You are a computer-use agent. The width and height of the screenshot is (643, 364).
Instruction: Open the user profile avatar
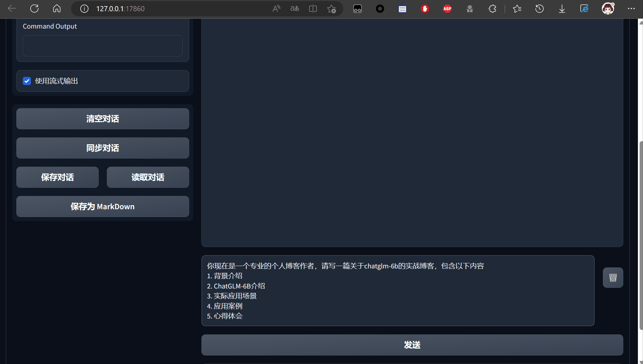[608, 9]
